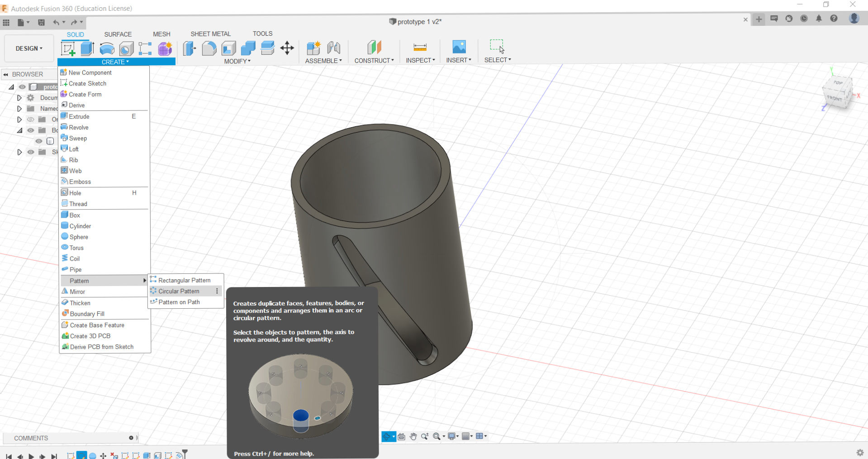The width and height of the screenshot is (868, 459).
Task: Expand the Sketches folder tree node
Action: (19, 152)
